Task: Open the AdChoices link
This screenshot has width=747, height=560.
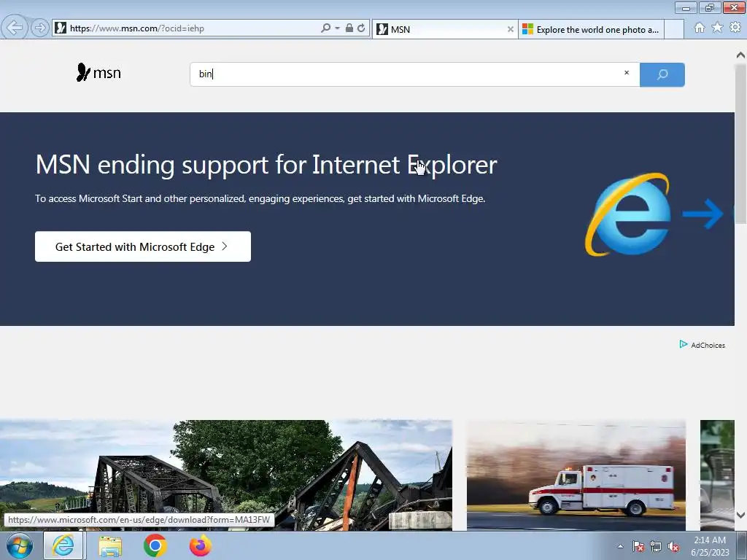Action: pos(703,345)
